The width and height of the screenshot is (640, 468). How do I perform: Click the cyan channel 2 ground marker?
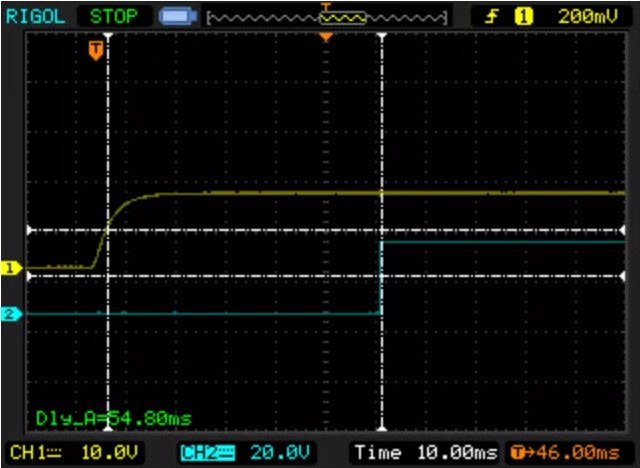click(x=11, y=314)
